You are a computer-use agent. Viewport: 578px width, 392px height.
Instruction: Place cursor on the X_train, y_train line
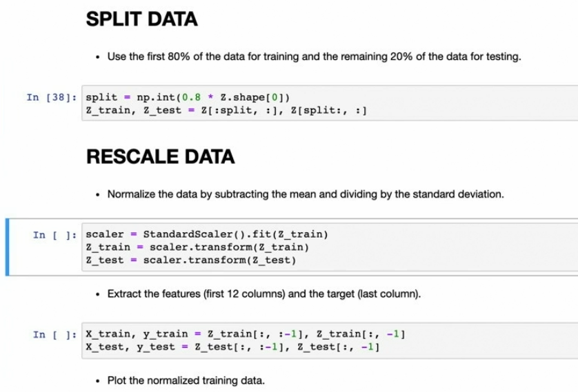click(245, 334)
